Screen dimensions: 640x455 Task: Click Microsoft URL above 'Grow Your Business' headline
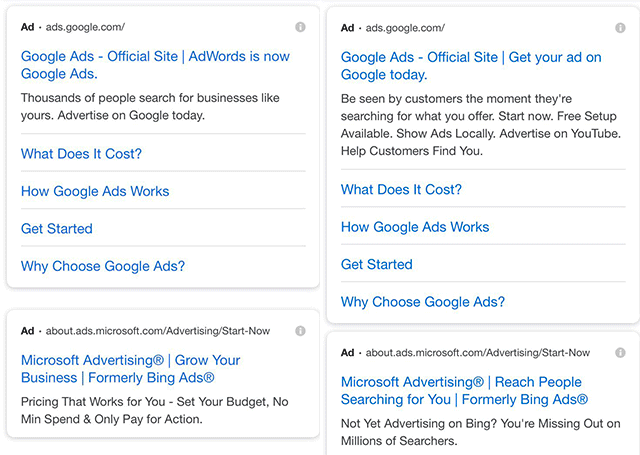tap(158, 329)
